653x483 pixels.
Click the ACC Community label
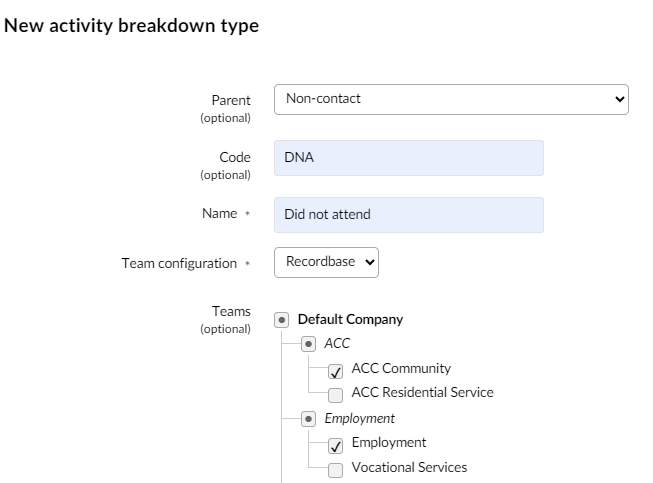pos(401,368)
